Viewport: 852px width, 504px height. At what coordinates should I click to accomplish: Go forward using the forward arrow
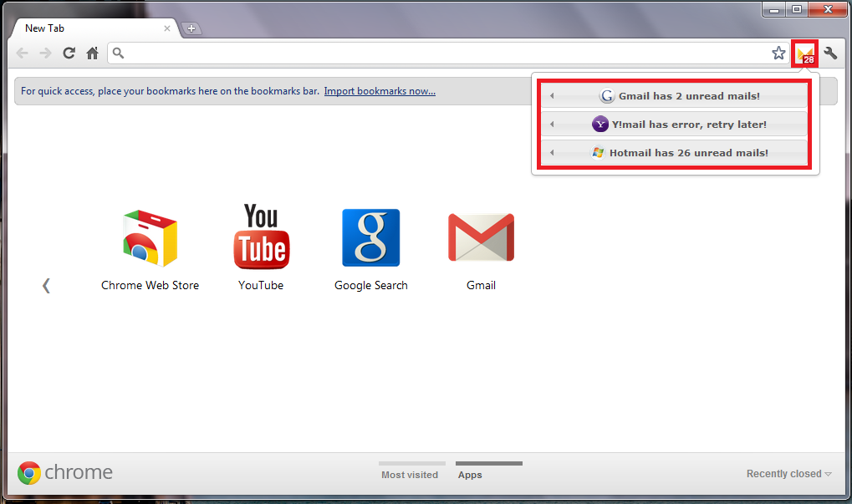(x=46, y=53)
